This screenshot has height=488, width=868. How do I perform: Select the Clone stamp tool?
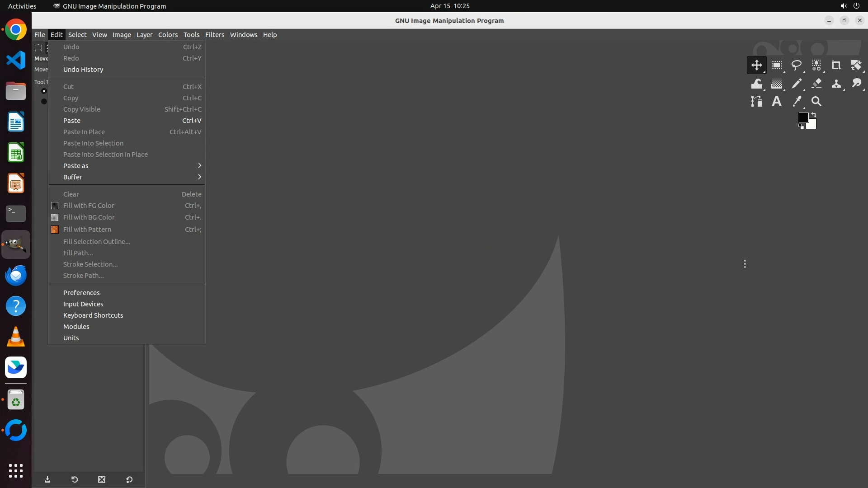[x=836, y=84]
